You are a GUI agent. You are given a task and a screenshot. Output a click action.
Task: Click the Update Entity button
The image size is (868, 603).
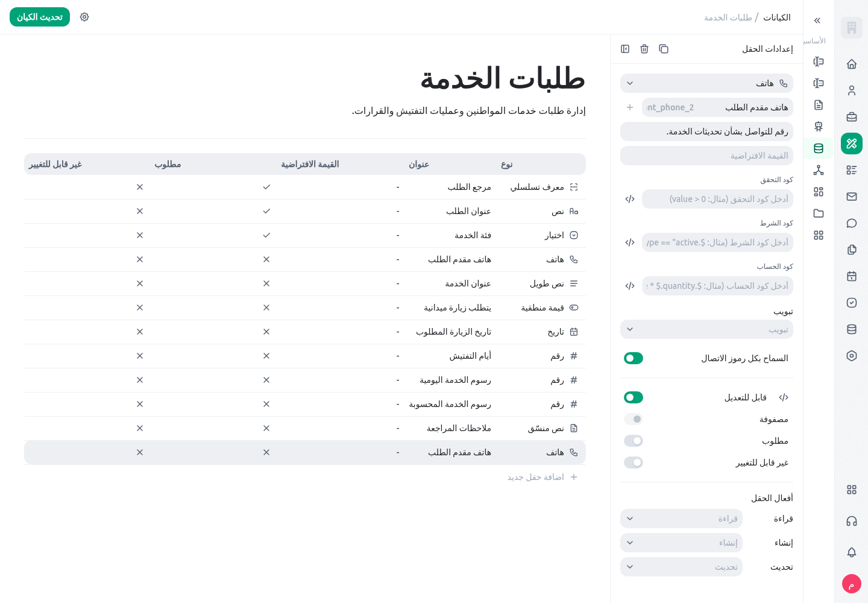(x=40, y=17)
